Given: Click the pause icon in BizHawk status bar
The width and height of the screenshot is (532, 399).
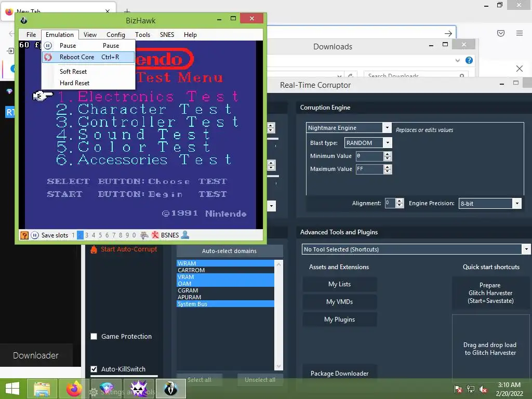Looking at the screenshot, I should [35, 235].
